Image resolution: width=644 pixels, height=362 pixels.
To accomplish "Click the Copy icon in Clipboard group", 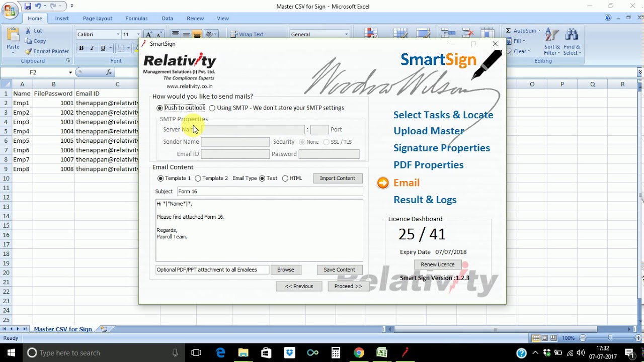I will click(29, 41).
